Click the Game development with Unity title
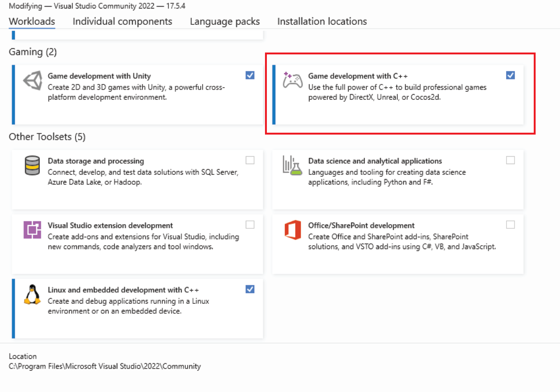The height and width of the screenshot is (392, 560). (99, 76)
